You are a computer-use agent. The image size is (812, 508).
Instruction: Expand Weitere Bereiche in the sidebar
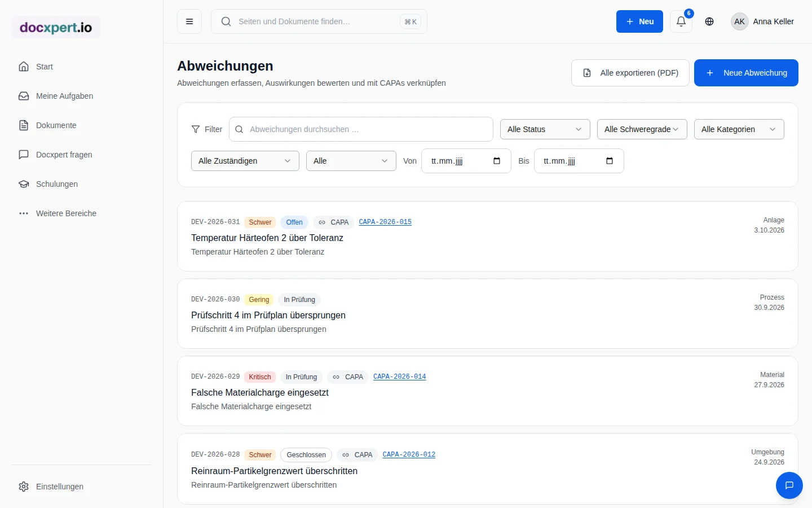pyautogui.click(x=81, y=213)
